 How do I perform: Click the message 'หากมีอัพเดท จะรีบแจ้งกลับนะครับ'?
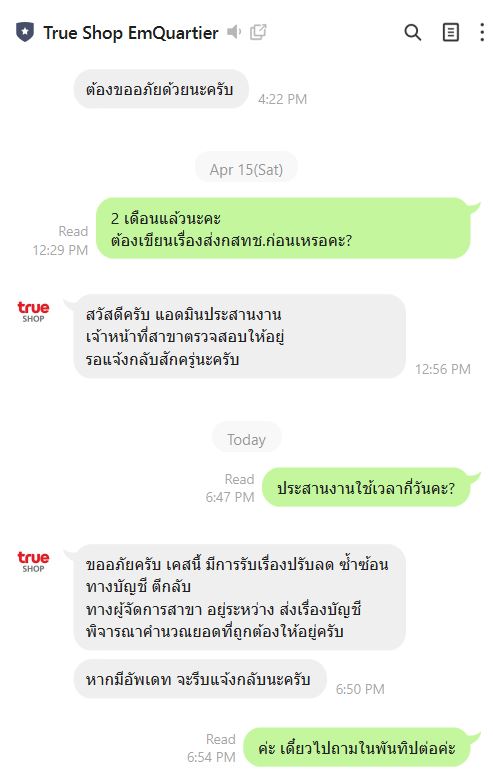tap(200, 679)
